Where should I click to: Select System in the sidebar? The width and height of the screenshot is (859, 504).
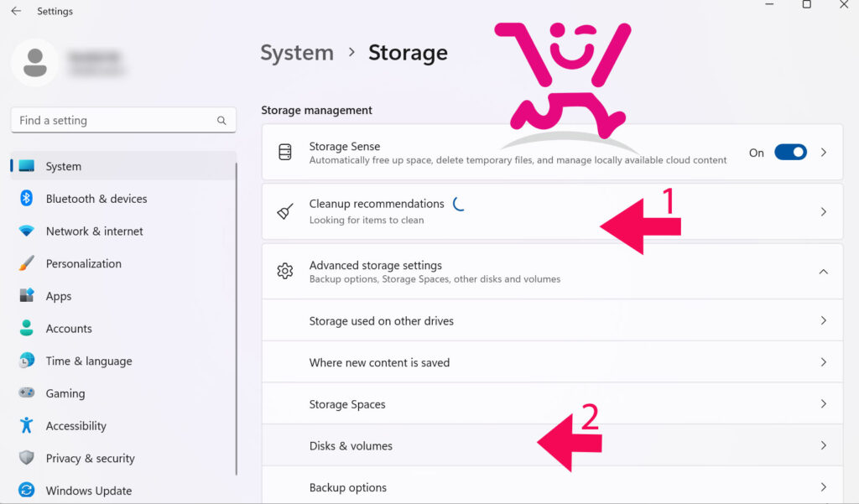click(123, 166)
